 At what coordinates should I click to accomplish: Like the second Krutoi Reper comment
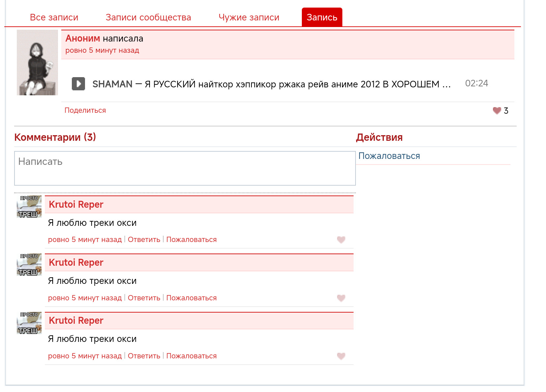click(x=341, y=298)
